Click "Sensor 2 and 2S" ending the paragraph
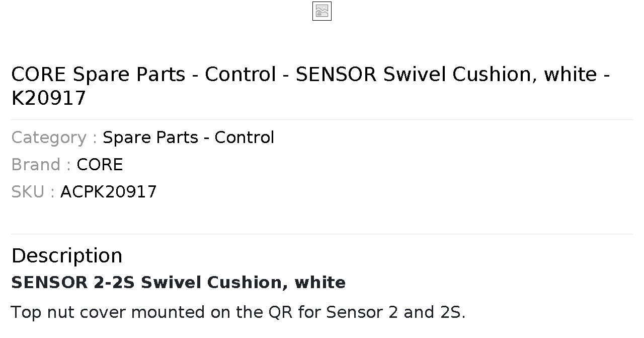 coord(396,312)
